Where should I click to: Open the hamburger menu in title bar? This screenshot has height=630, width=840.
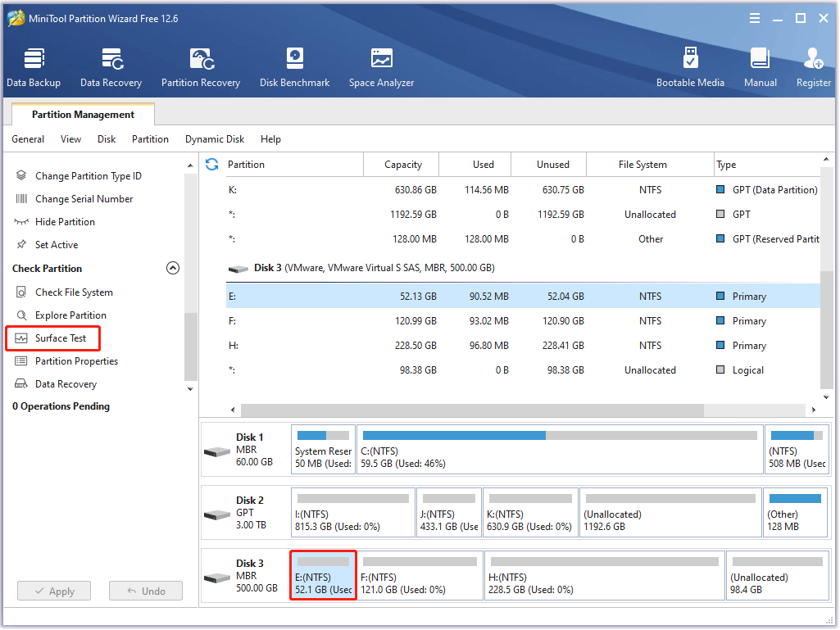(x=754, y=19)
